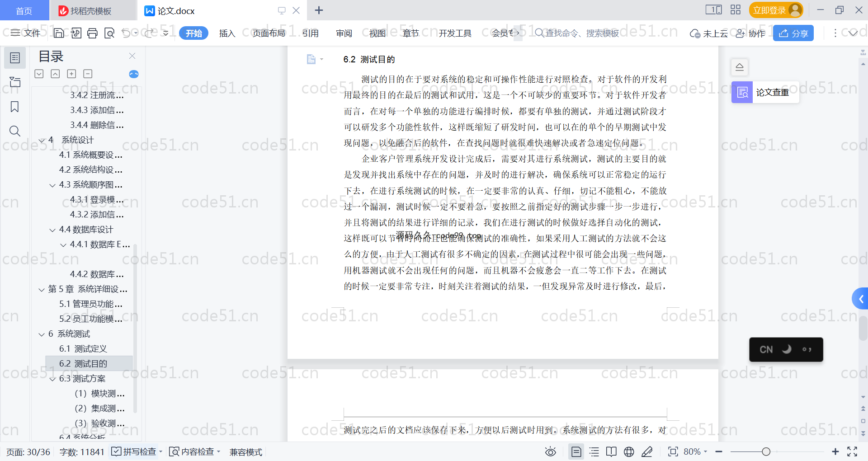Collapse the 4.4 数据库设计 section
Screen dimensions: 868x461
(x=52, y=230)
